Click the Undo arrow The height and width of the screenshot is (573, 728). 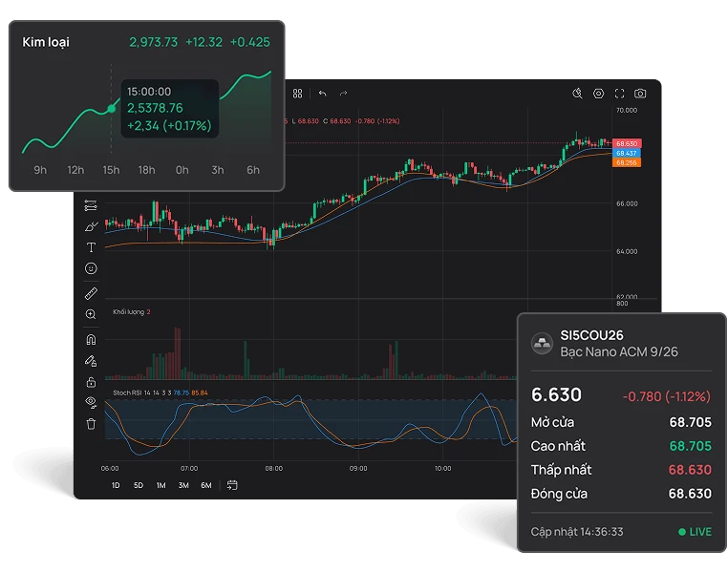coord(322,94)
